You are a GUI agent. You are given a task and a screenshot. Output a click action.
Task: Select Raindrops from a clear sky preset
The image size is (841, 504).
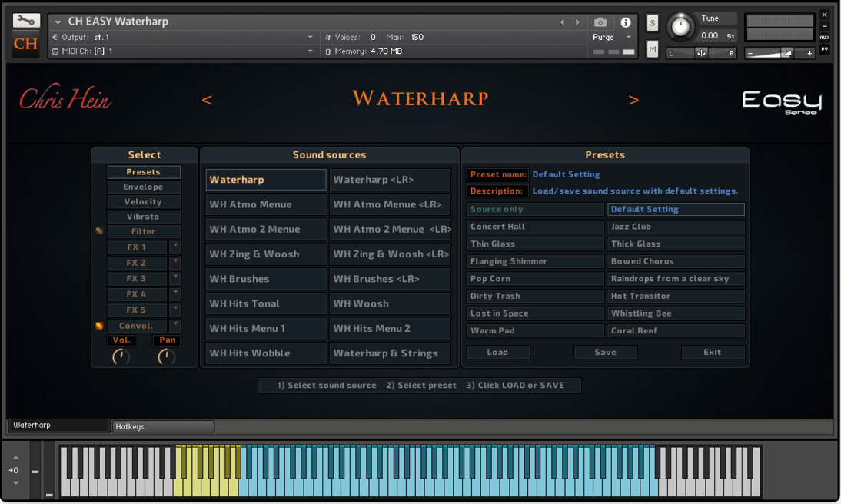[676, 279]
